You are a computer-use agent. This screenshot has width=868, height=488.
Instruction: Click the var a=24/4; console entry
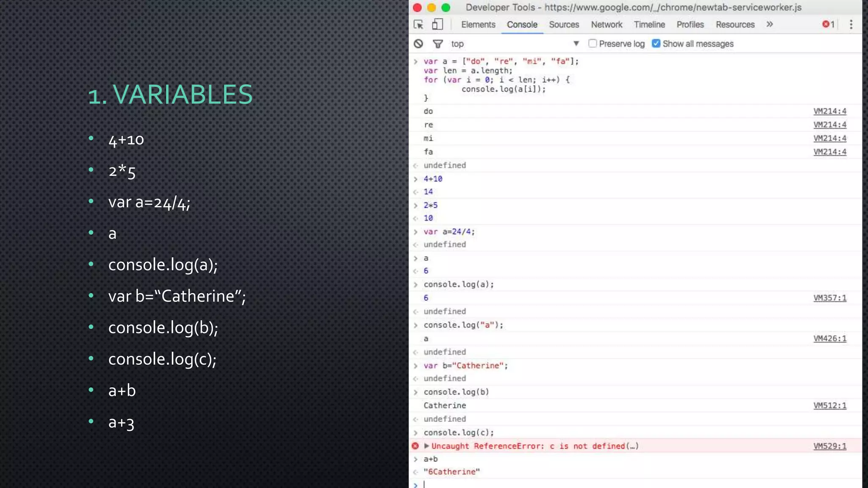[x=449, y=232]
